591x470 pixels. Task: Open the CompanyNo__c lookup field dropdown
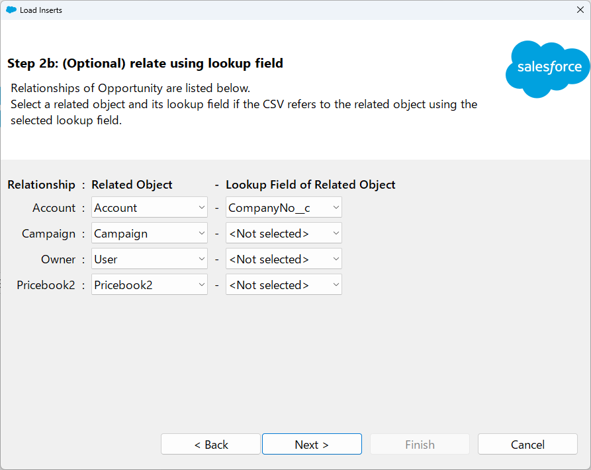coord(283,207)
